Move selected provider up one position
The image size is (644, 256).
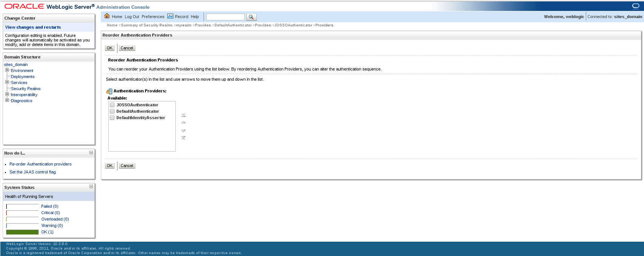184,123
